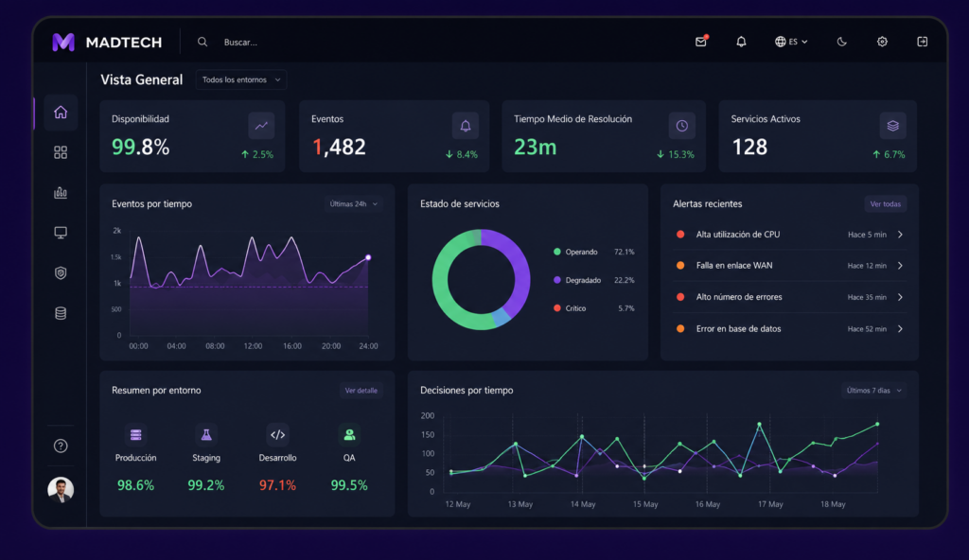Focus the Buscar search field

(241, 42)
